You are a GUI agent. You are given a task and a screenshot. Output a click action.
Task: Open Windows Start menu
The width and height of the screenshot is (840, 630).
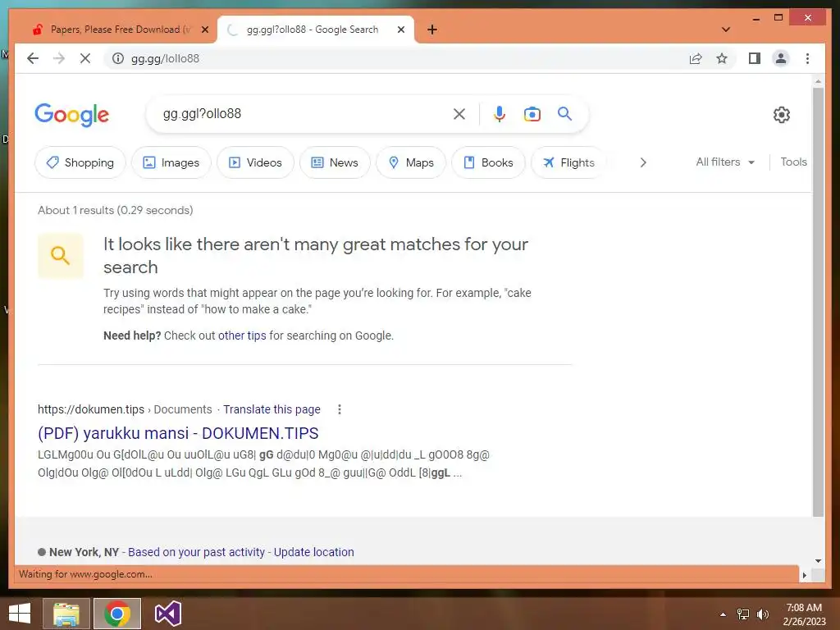click(20, 614)
